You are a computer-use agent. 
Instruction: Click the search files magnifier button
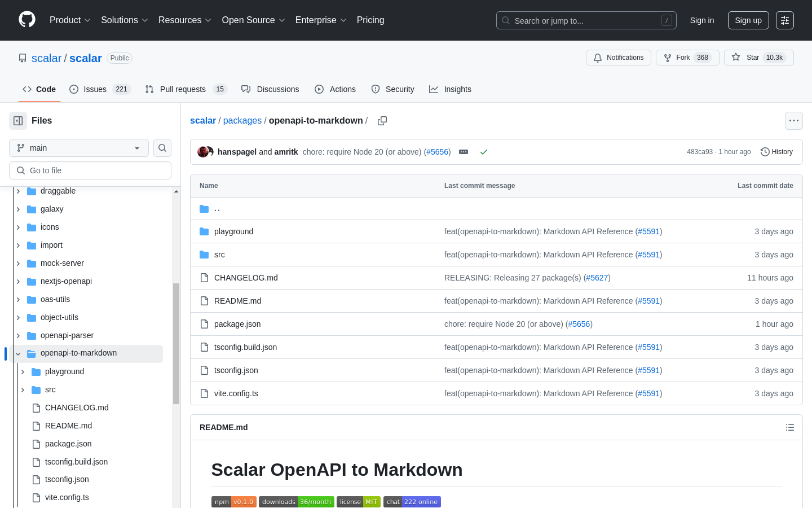162,148
